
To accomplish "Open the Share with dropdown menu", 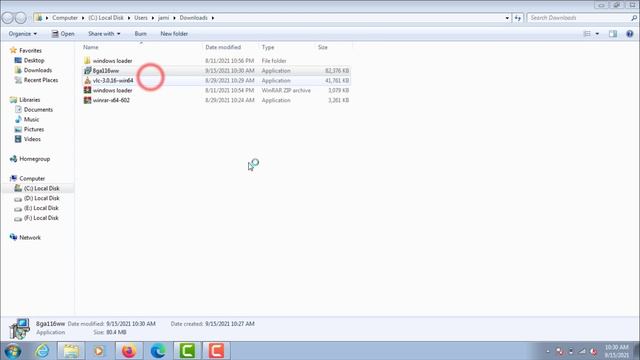I will pos(104,34).
